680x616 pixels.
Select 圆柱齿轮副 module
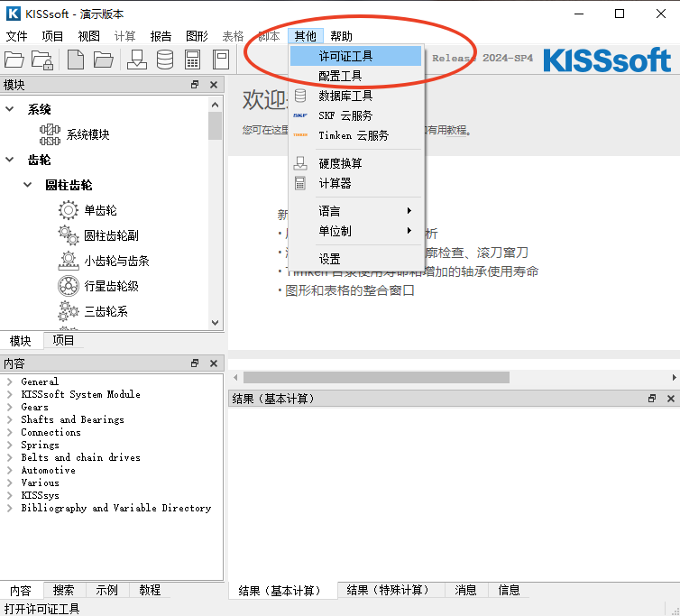[112, 235]
